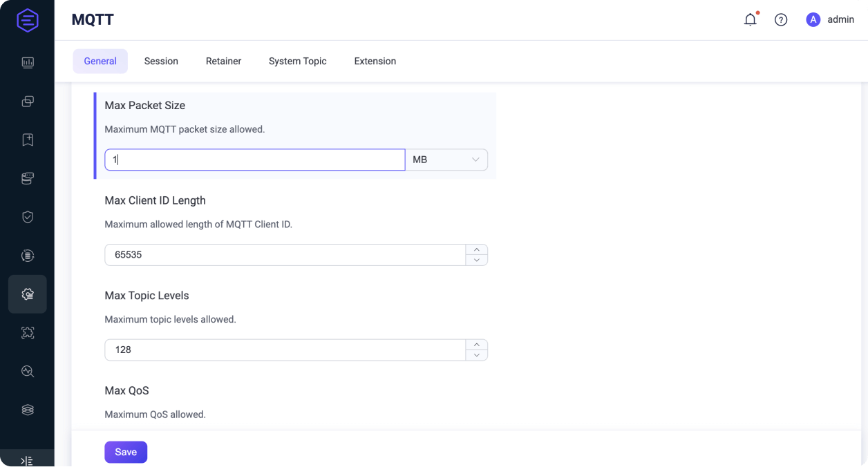
Task: Open the server stack sidebar icon
Action: [x=28, y=179]
